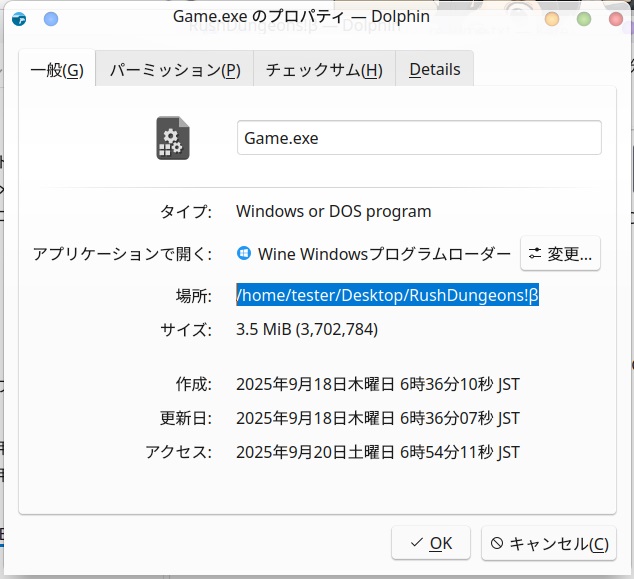
Task: Click the pin on all desktops icon
Action: [51, 18]
